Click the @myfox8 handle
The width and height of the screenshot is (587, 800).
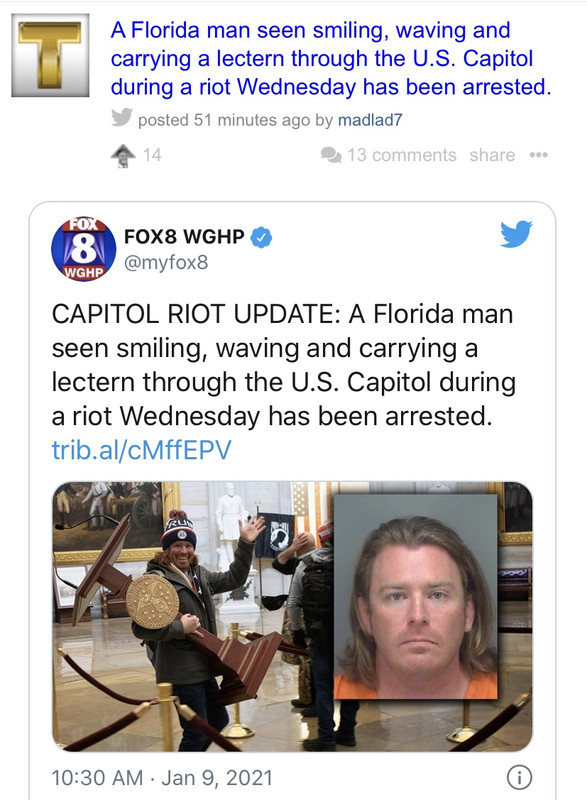pyautogui.click(x=166, y=263)
